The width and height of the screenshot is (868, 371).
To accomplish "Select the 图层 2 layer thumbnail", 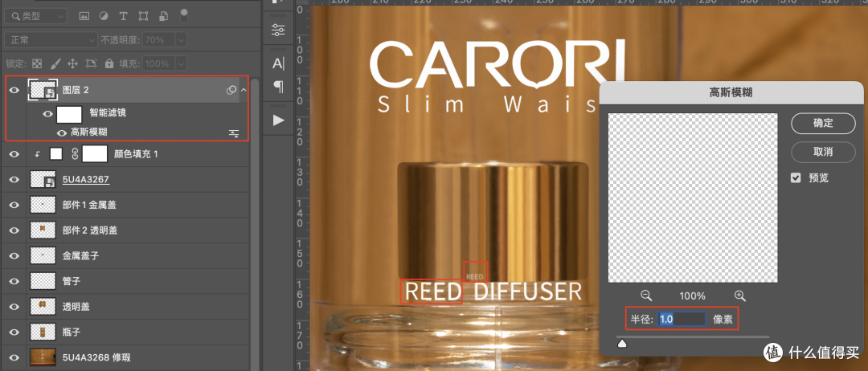I will click(43, 90).
